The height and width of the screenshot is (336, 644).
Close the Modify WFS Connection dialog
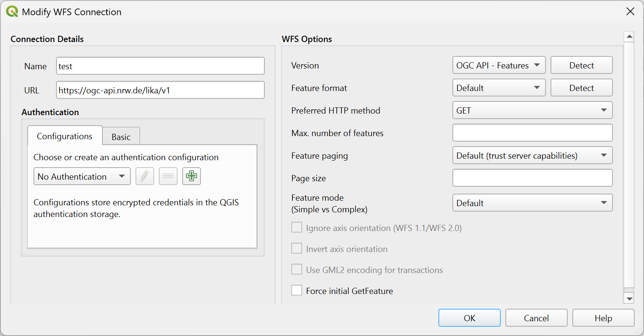[x=630, y=12]
